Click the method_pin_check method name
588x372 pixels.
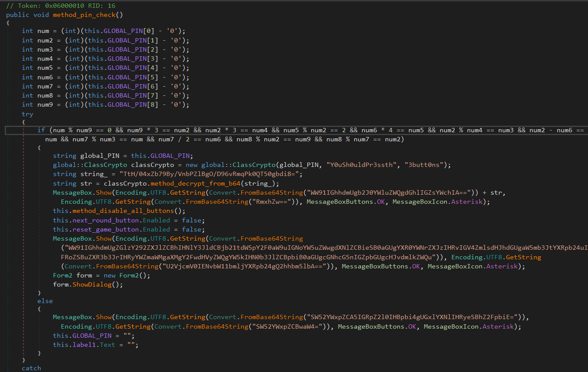tap(84, 15)
